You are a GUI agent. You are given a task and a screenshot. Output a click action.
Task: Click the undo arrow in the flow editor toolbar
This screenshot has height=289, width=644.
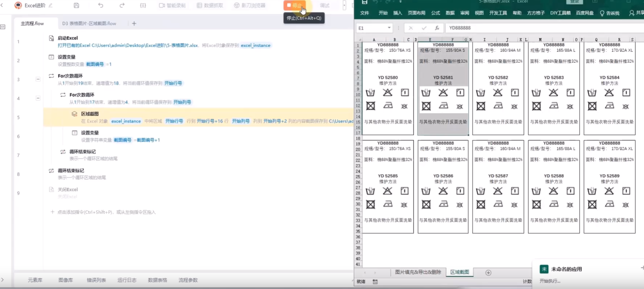tap(101, 6)
